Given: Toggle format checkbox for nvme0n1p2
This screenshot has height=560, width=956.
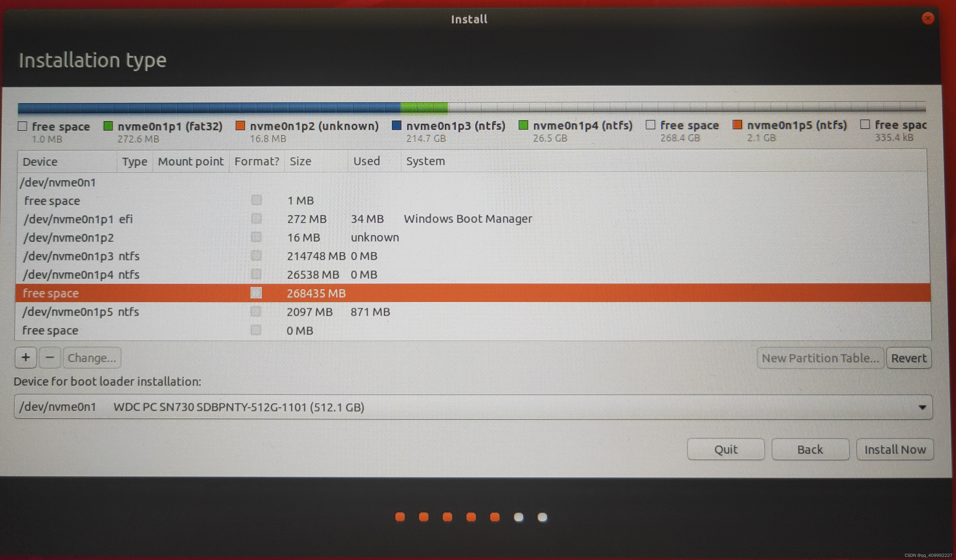Looking at the screenshot, I should click(x=257, y=237).
